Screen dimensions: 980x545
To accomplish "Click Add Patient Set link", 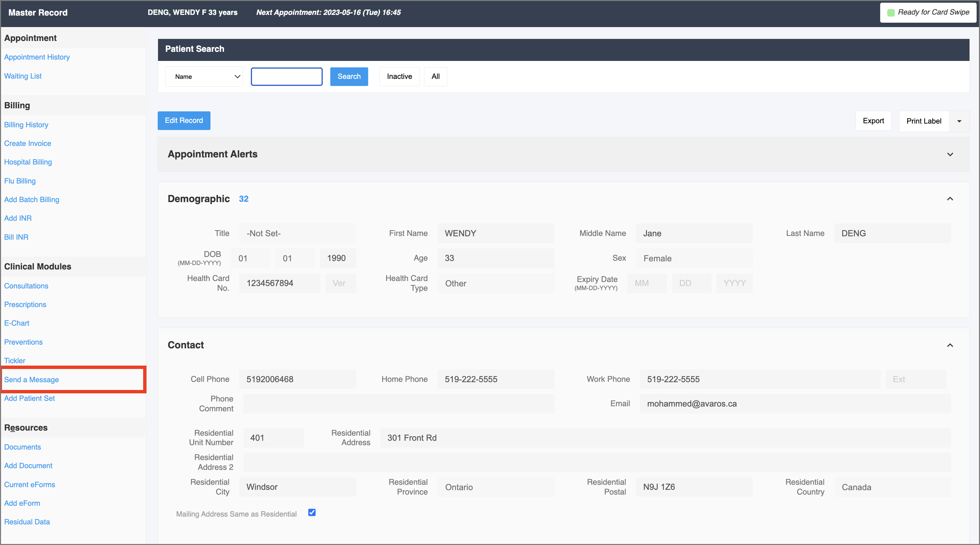I will [x=29, y=398].
